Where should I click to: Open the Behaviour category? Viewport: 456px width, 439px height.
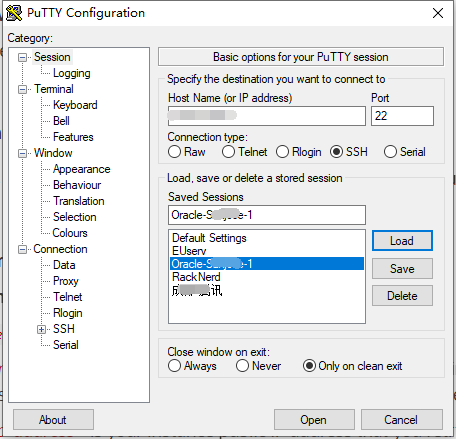[x=77, y=185]
